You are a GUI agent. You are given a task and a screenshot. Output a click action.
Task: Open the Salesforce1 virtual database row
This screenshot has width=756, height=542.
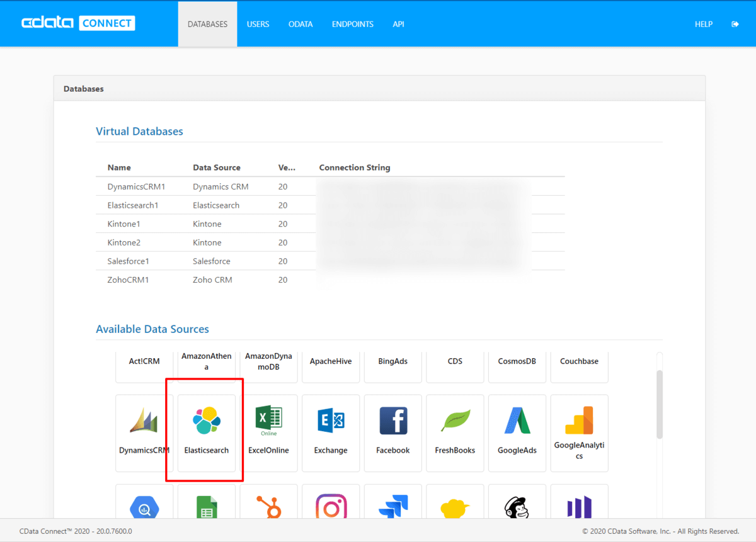tap(129, 261)
